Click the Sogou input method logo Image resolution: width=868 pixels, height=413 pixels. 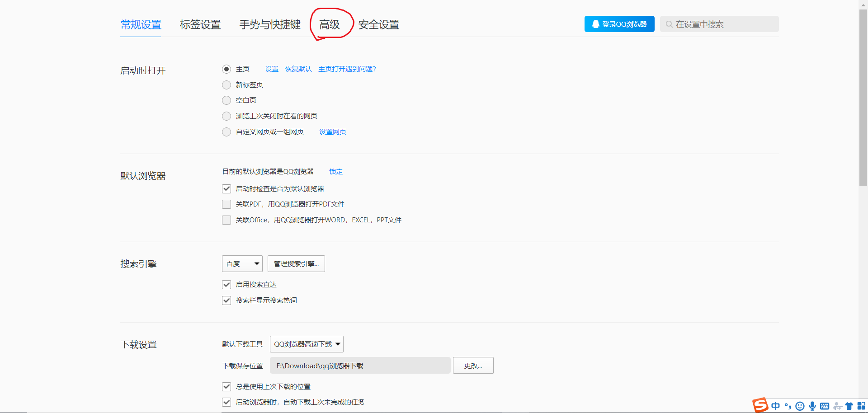pos(760,405)
